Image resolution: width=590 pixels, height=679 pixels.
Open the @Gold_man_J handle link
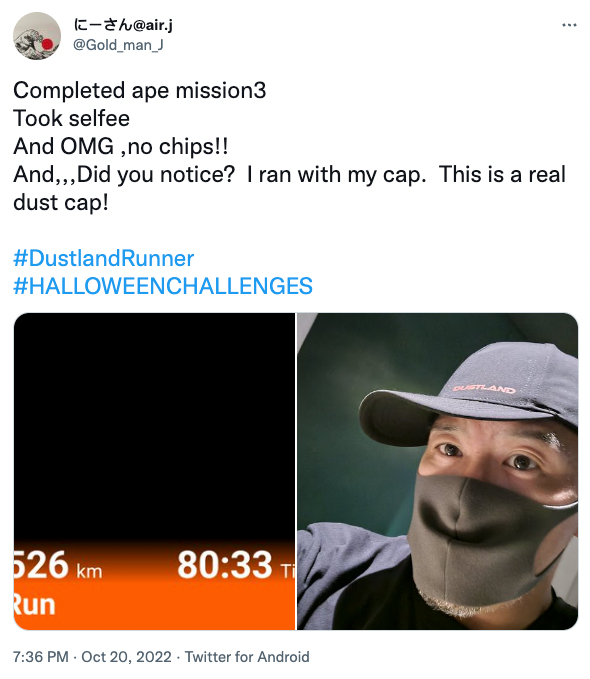tap(118, 45)
